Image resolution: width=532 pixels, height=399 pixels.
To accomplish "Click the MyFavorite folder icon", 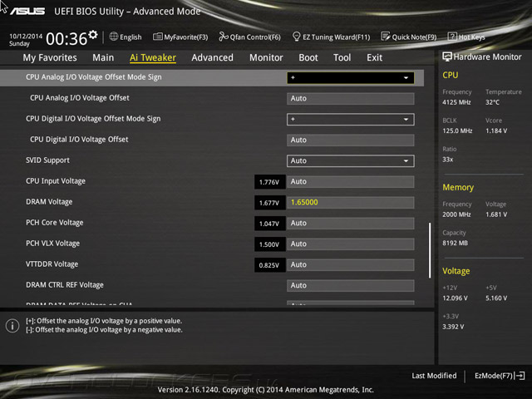I will (x=157, y=37).
